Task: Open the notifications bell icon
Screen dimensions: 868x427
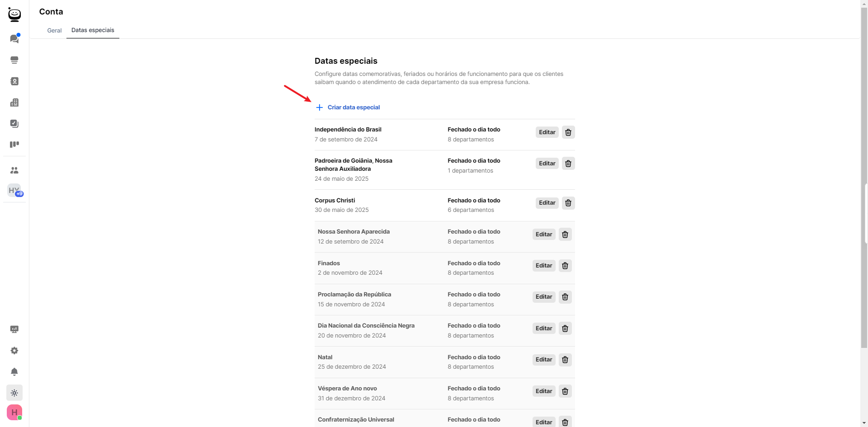Action: [14, 371]
